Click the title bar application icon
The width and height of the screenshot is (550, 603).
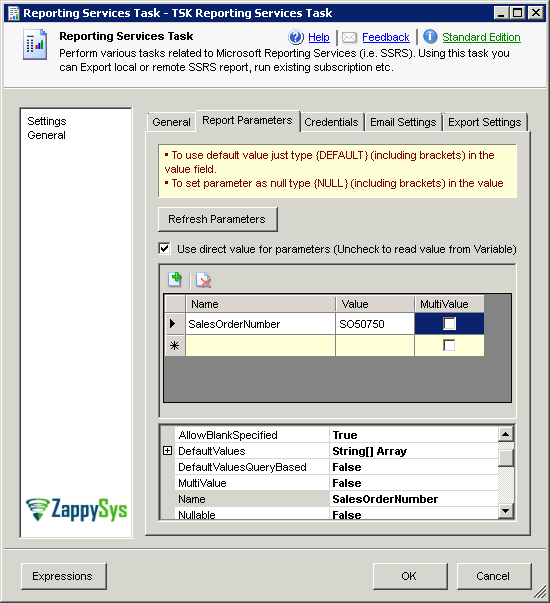point(13,13)
